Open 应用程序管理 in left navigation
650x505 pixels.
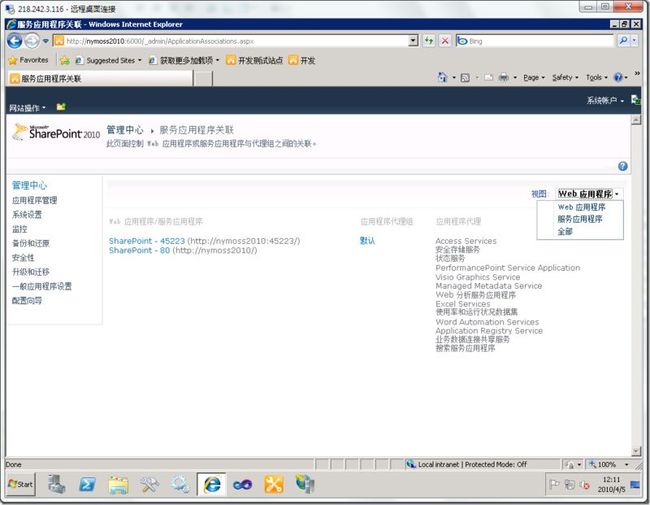(x=34, y=200)
